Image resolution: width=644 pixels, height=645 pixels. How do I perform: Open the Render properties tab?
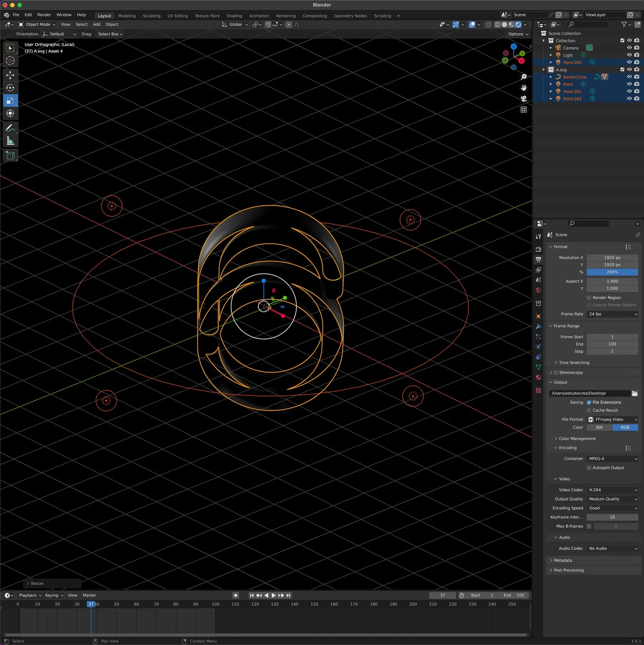538,249
